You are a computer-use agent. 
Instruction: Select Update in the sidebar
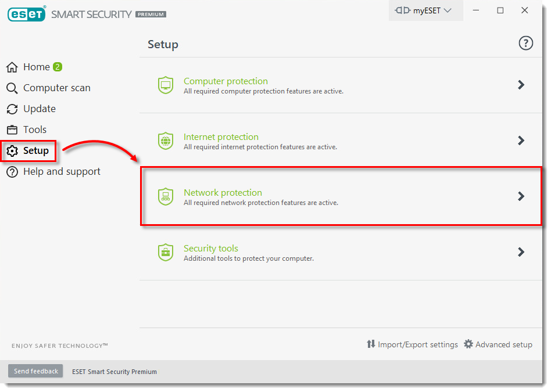click(39, 109)
